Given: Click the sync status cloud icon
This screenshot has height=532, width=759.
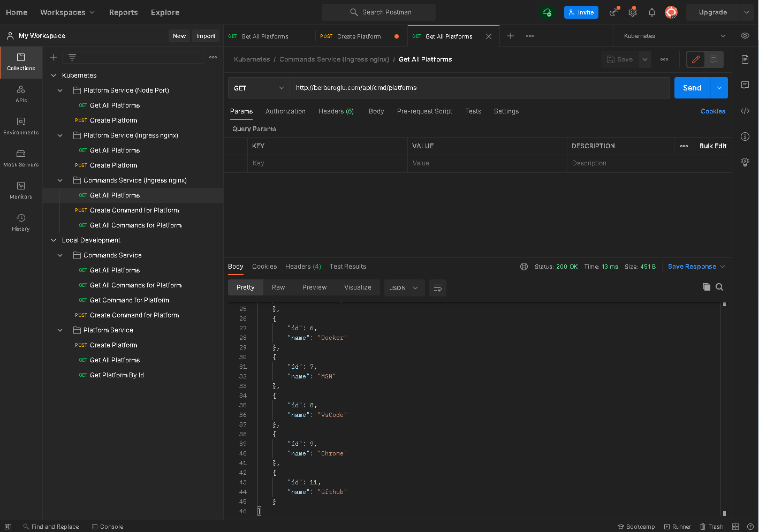Looking at the screenshot, I should tap(547, 12).
